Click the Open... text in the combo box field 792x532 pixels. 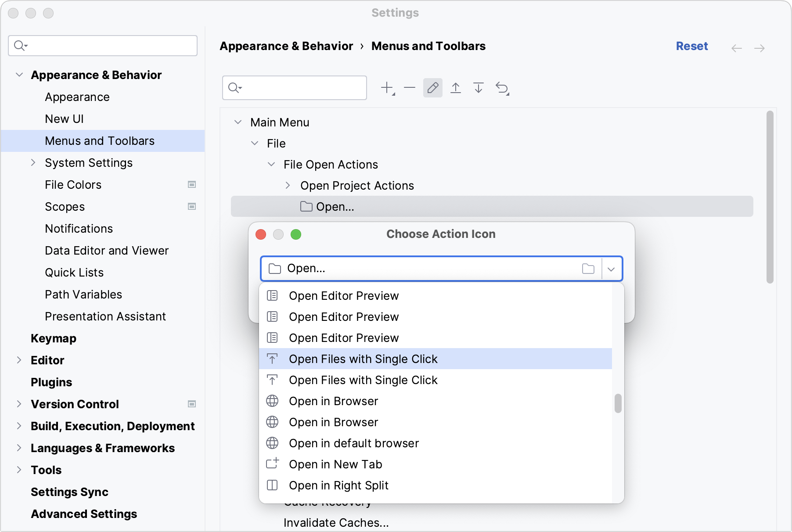point(306,268)
